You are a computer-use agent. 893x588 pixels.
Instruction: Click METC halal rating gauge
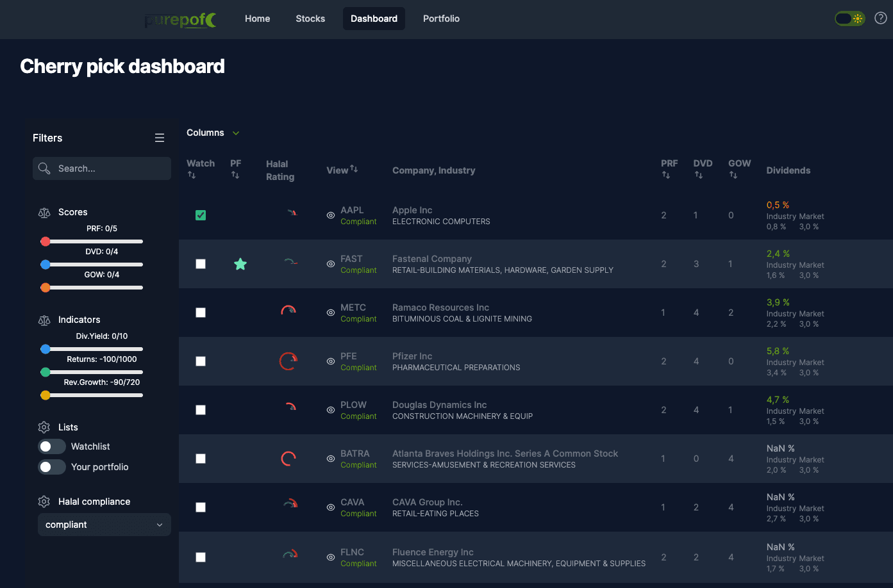(x=288, y=311)
